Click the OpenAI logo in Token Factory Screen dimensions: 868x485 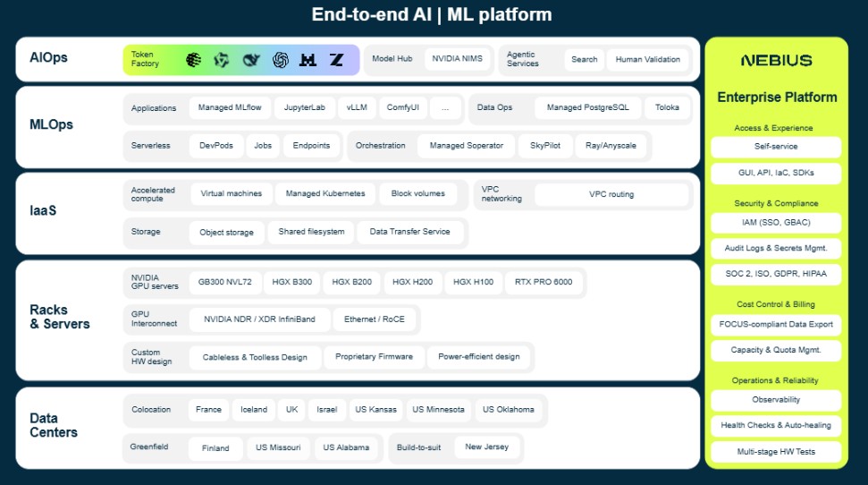coord(281,59)
